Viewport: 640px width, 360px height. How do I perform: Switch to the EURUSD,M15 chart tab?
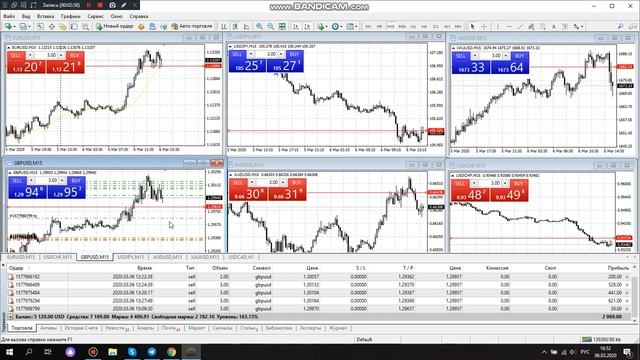[x=21, y=257]
